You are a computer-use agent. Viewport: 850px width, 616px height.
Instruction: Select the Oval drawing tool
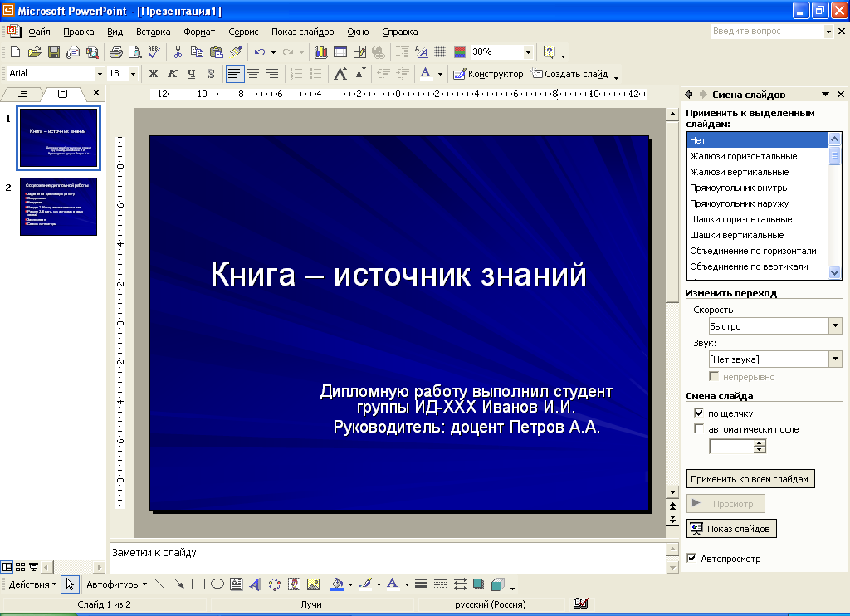click(217, 584)
